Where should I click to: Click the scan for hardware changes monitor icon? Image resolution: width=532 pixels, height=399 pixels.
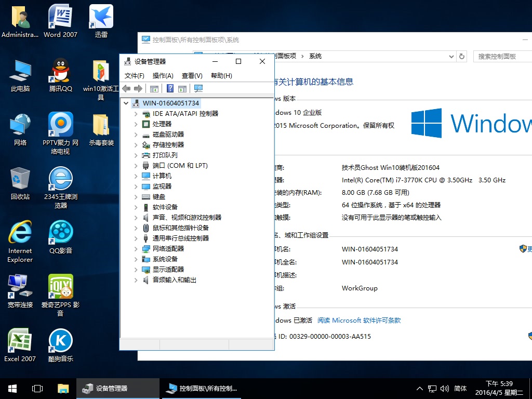click(x=198, y=88)
